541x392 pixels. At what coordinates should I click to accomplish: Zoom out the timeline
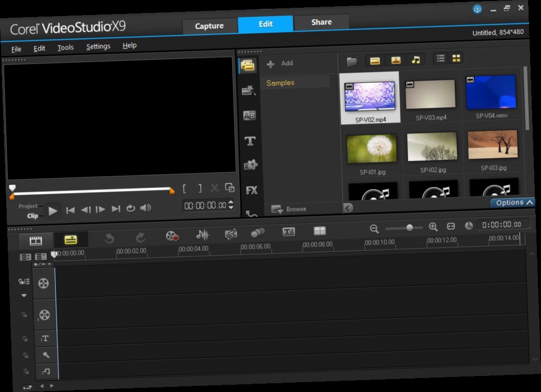374,228
